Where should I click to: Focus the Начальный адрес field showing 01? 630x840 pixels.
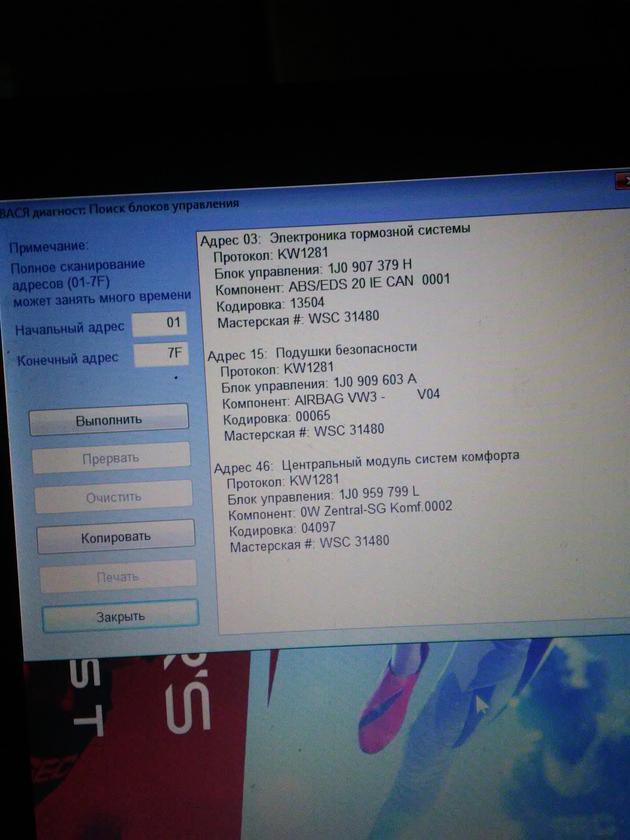click(x=160, y=323)
